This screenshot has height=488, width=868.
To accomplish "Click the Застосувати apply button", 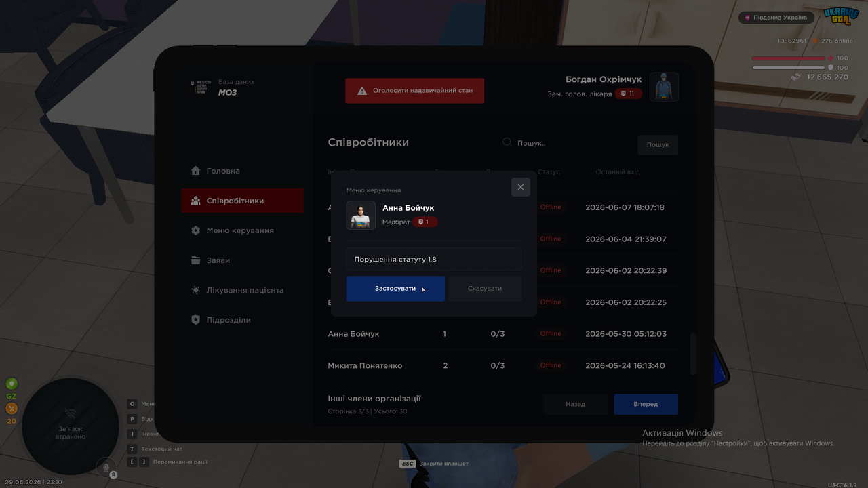I will click(x=395, y=289).
